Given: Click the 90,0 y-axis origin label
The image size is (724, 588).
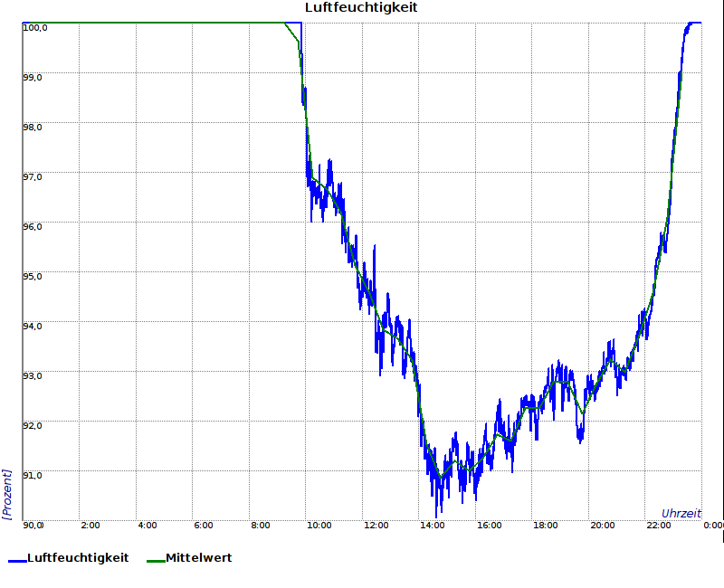Looking at the screenshot, I should click(33, 526).
